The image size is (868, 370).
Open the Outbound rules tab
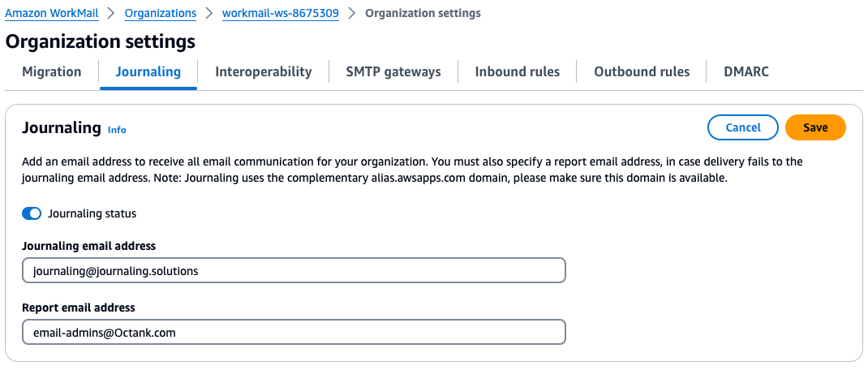tap(642, 72)
